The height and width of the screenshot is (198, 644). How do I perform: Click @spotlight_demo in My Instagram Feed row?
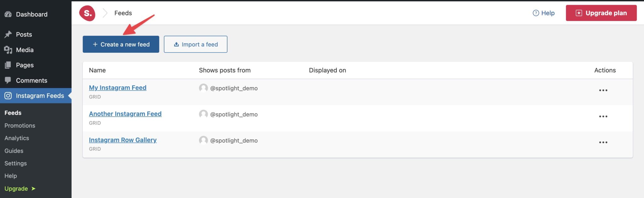click(x=234, y=88)
